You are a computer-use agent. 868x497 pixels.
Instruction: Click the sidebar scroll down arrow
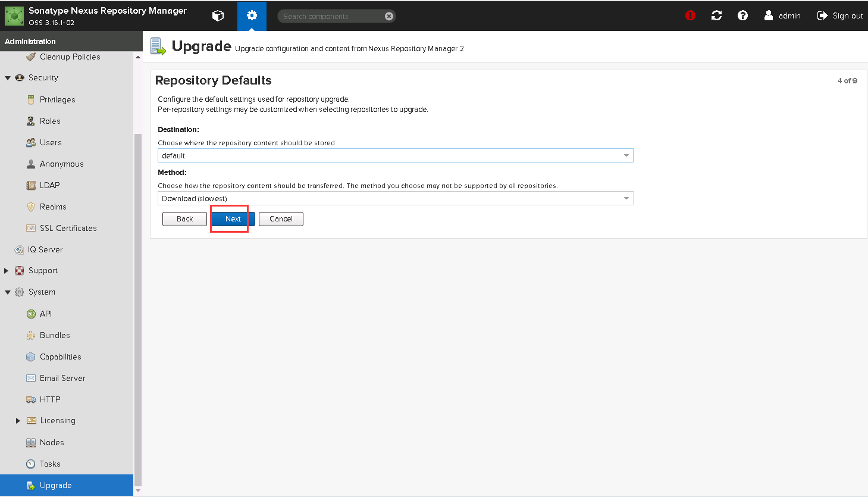coord(138,491)
